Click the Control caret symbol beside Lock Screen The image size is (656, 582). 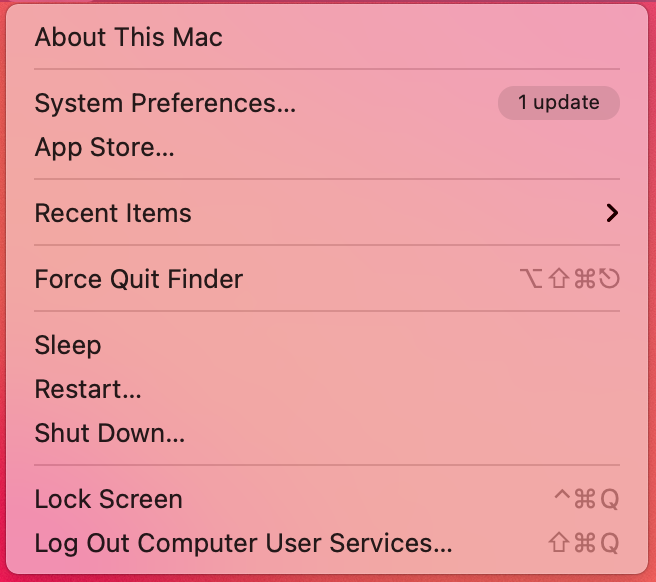click(561, 497)
